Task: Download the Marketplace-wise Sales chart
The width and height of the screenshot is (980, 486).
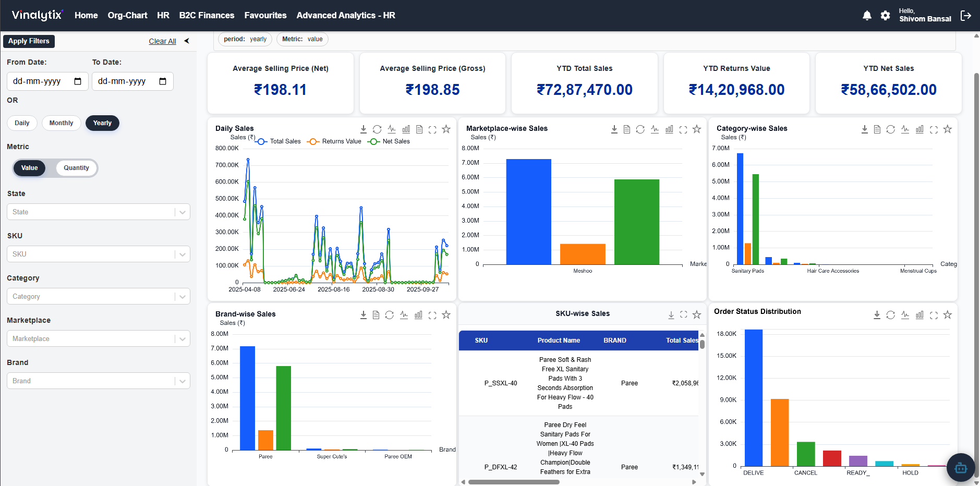Action: 614,129
